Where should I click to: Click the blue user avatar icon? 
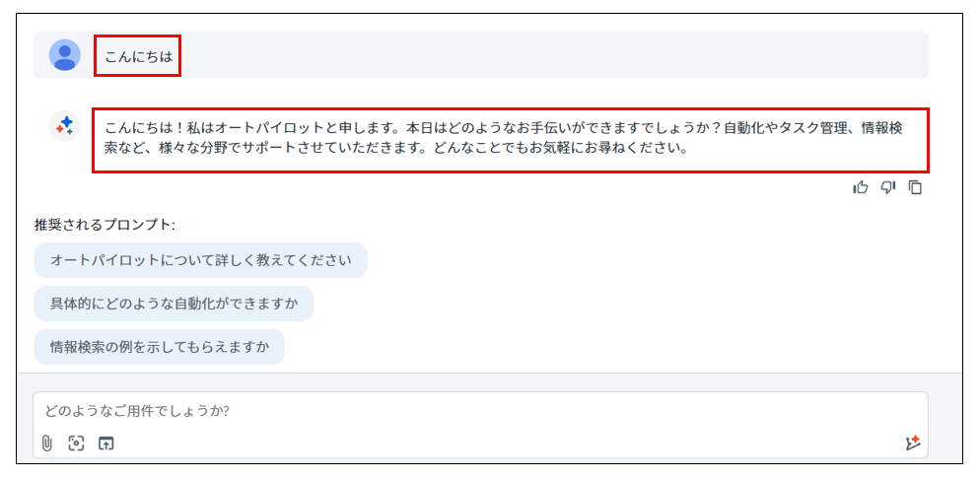coord(65,55)
